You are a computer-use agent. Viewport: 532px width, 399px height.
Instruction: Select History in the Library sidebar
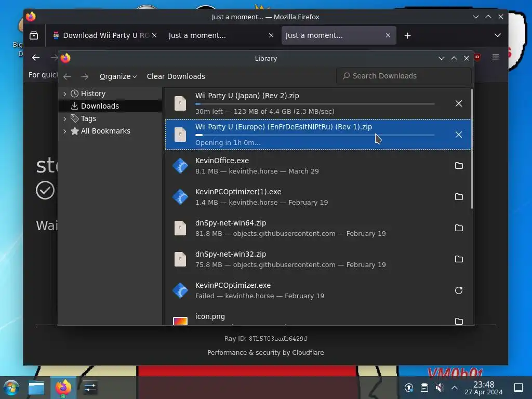pos(110,94)
